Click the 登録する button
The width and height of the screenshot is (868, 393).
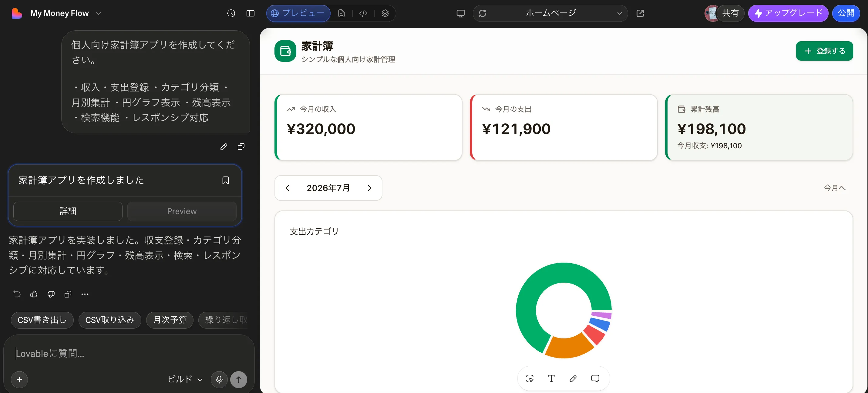[824, 51]
